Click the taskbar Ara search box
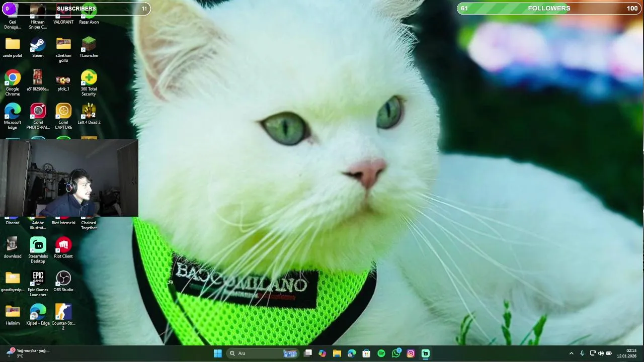 (x=263, y=353)
